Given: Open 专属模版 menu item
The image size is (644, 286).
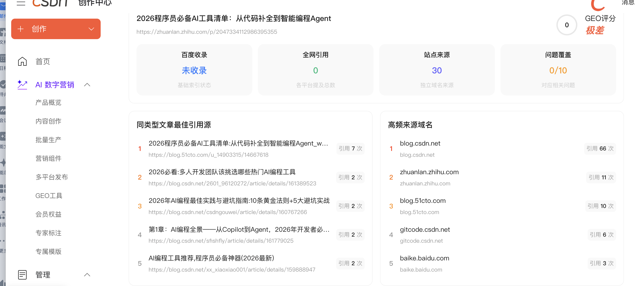Looking at the screenshot, I should click(48, 252).
